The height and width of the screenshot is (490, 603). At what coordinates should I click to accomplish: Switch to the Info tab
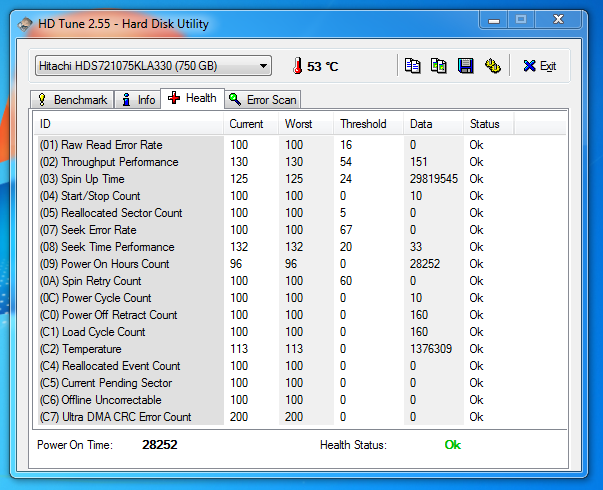pyautogui.click(x=138, y=100)
